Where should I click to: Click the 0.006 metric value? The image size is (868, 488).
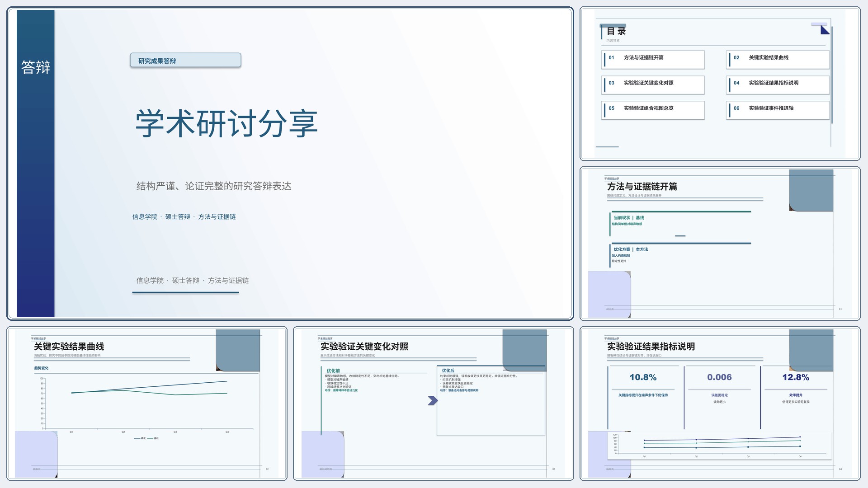click(719, 377)
